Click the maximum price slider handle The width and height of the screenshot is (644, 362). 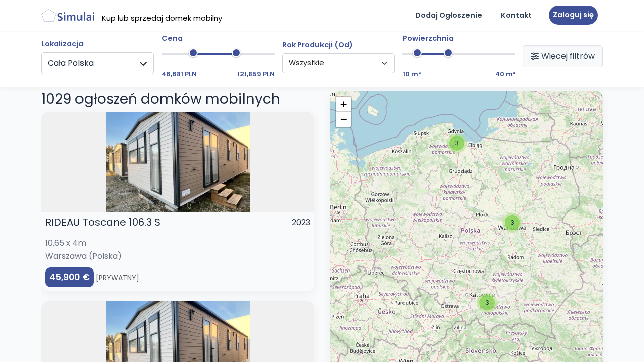pos(236,53)
